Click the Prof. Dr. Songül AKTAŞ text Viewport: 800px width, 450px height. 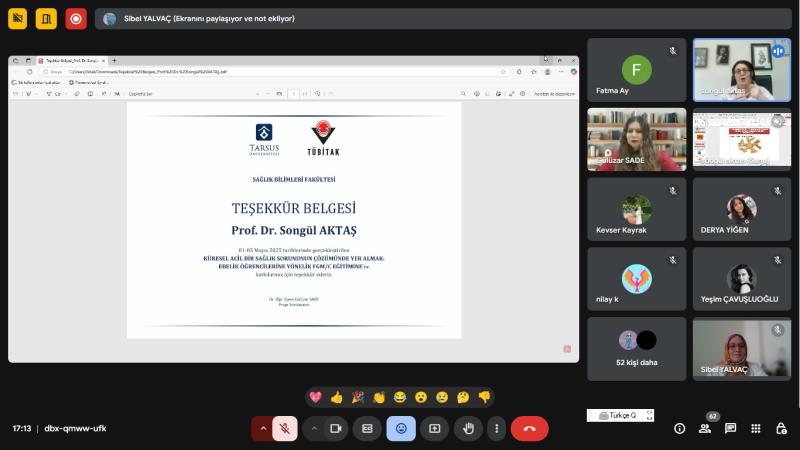click(294, 230)
